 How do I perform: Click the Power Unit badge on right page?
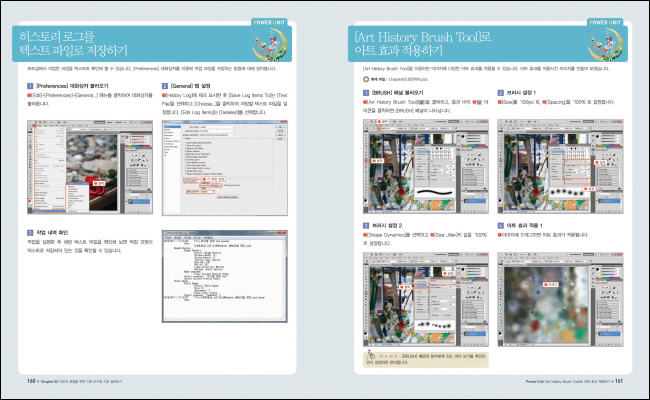click(x=607, y=20)
